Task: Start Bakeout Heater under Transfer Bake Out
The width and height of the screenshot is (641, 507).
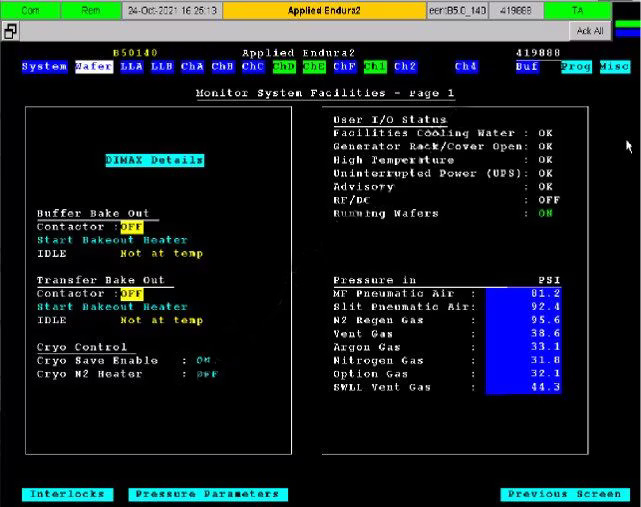Action: coord(112,307)
